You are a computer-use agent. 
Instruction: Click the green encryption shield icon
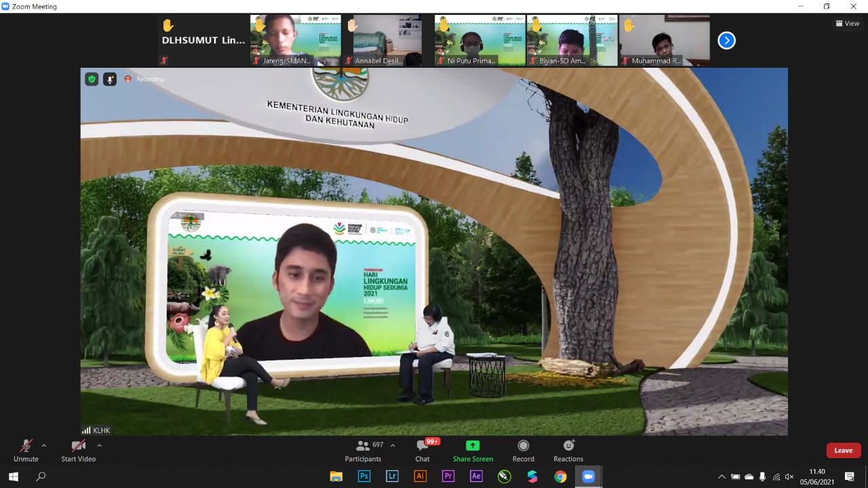pos(92,79)
